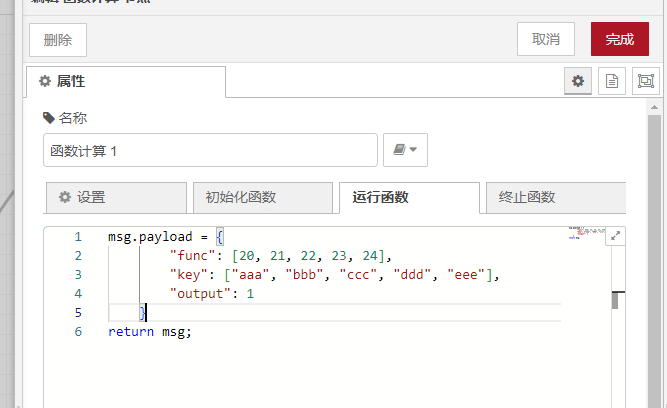
Task: Open the 终止函数 tab
Action: click(x=553, y=198)
